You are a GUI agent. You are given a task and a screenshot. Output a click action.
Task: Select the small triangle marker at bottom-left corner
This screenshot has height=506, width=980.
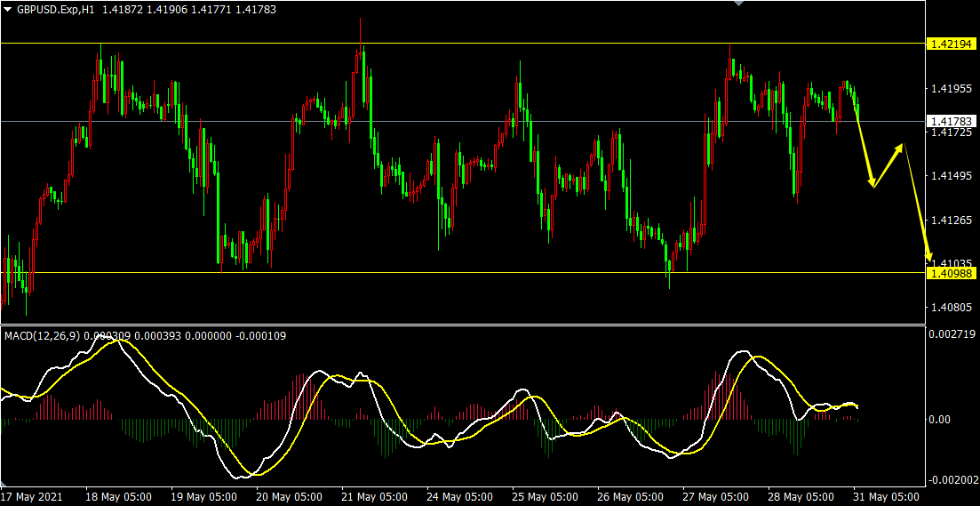tap(4, 484)
